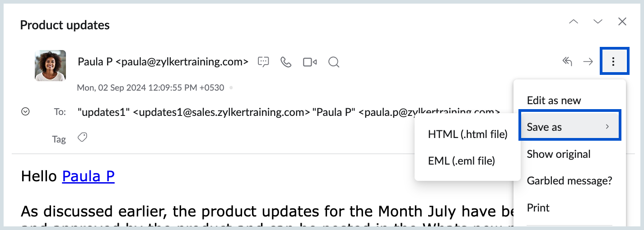Go to previous email with up chevron
The width and height of the screenshot is (644, 230).
coord(574,22)
